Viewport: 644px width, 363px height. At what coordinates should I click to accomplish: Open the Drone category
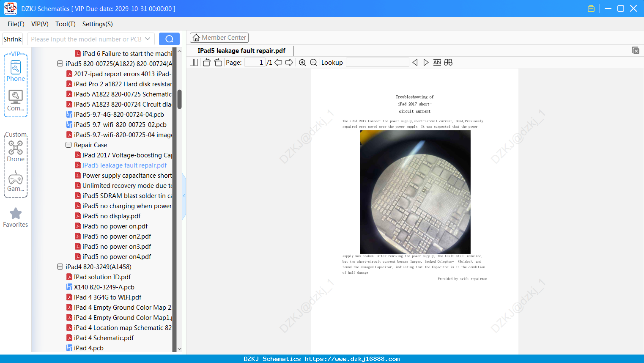pos(16,151)
